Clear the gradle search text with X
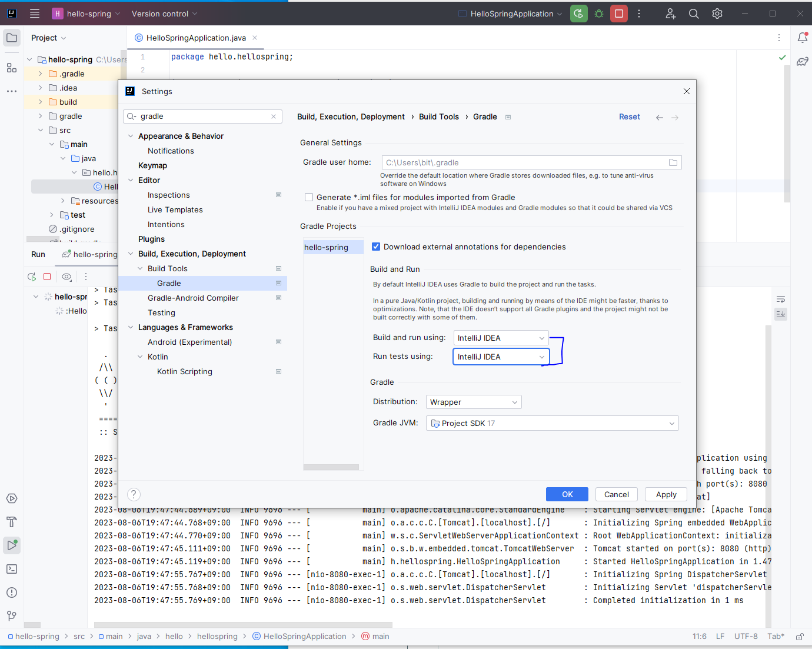Image resolution: width=812 pixels, height=649 pixels. point(274,117)
